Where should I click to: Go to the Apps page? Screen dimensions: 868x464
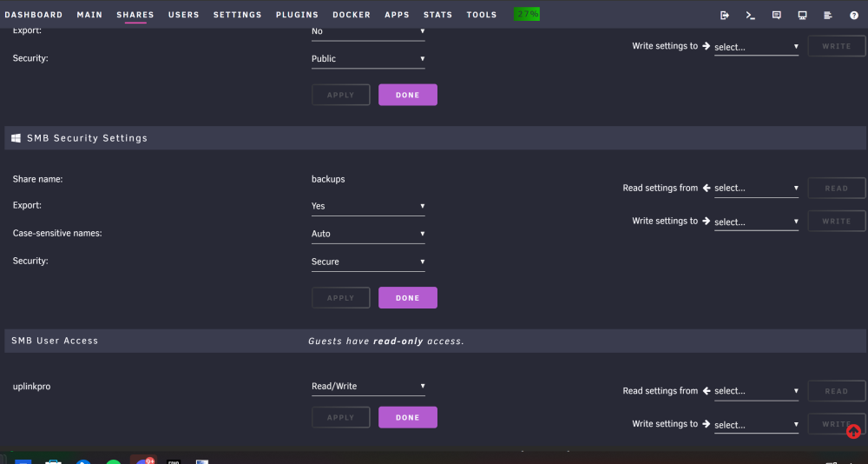point(397,15)
